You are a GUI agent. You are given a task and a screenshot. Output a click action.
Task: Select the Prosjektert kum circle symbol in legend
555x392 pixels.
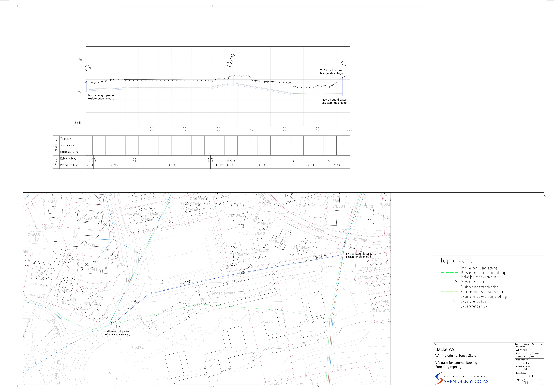pyautogui.click(x=455, y=282)
